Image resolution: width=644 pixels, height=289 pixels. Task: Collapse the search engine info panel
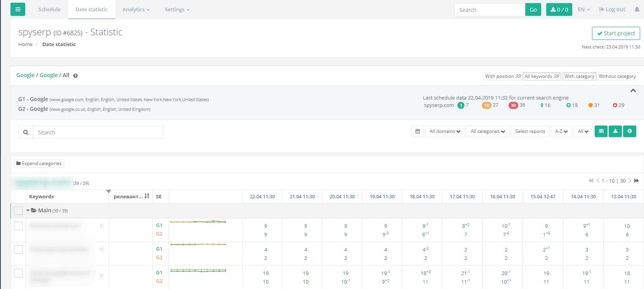click(633, 90)
